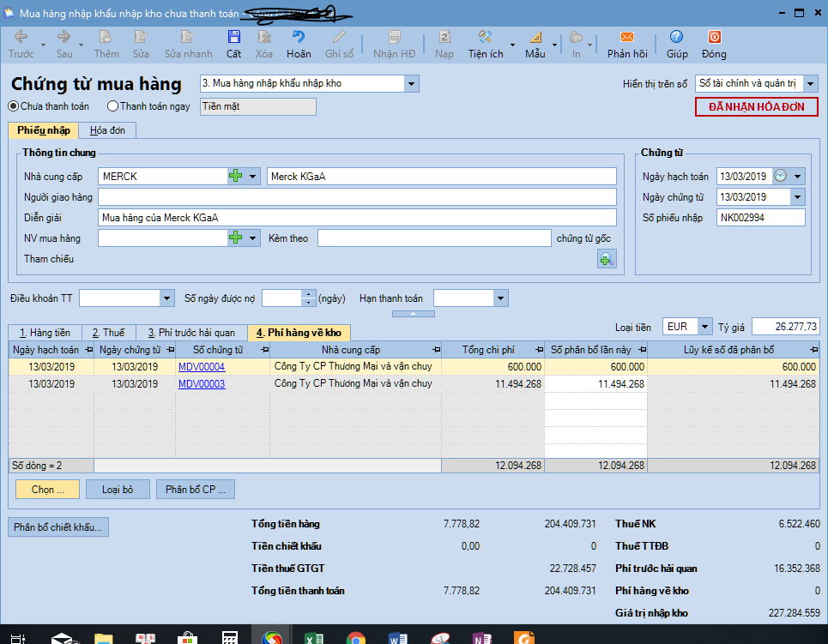Select the Thanh toán ngay radio option
This screenshot has width=828, height=644.
(112, 106)
